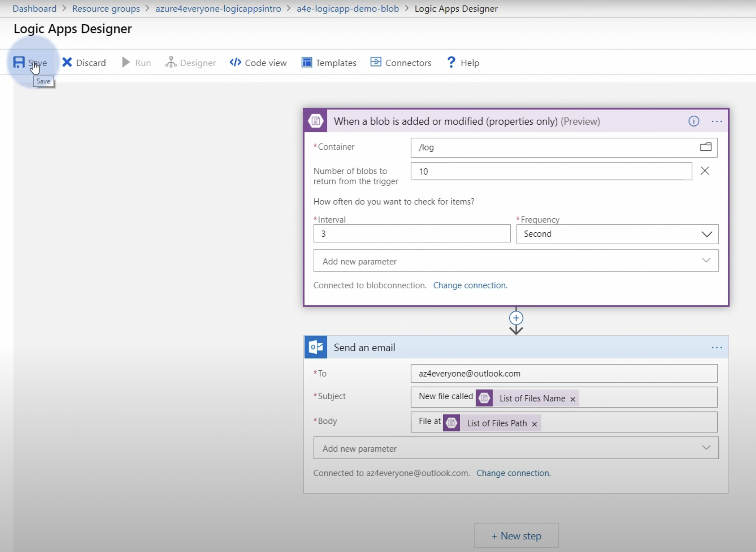
Task: Show info for the blob trigger
Action: (694, 121)
